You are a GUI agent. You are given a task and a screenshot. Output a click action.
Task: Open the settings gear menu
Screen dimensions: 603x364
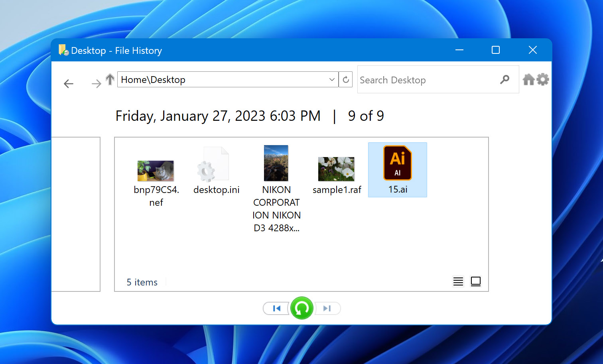pos(543,79)
